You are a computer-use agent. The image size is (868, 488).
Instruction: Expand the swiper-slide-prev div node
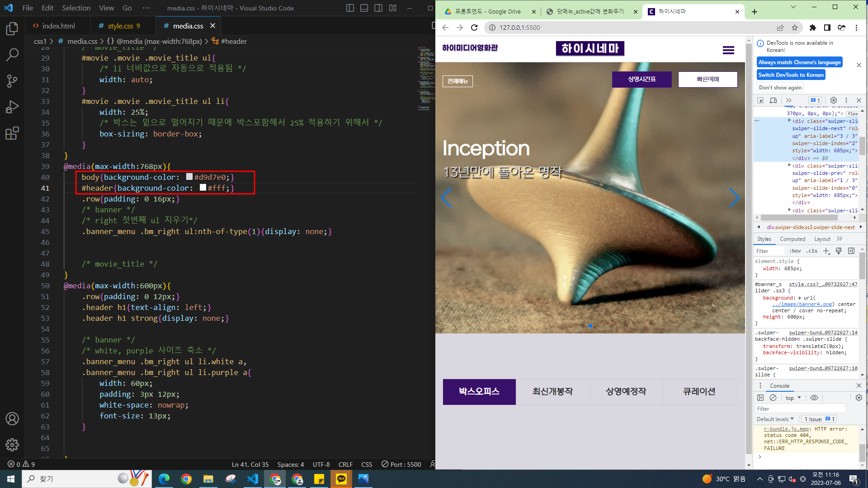pos(789,165)
